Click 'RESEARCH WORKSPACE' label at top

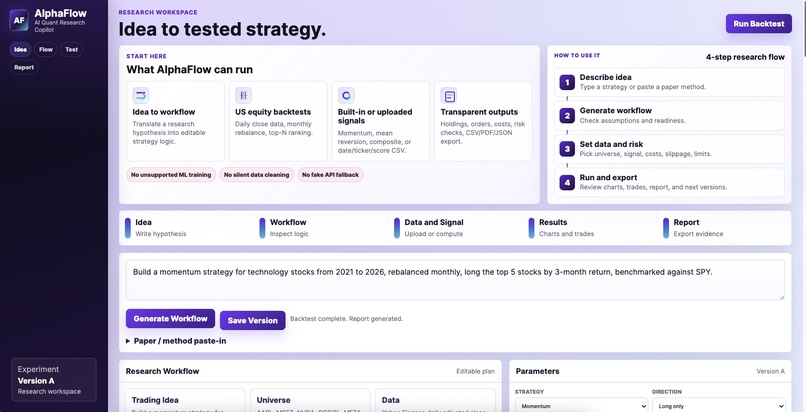click(158, 12)
